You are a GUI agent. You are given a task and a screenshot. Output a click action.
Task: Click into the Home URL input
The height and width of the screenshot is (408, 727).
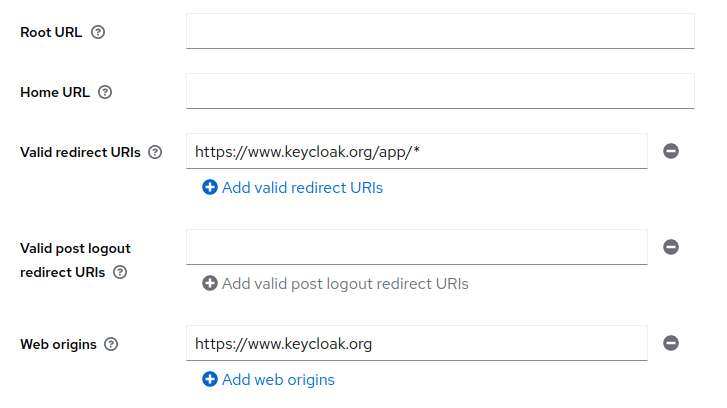coord(440,91)
